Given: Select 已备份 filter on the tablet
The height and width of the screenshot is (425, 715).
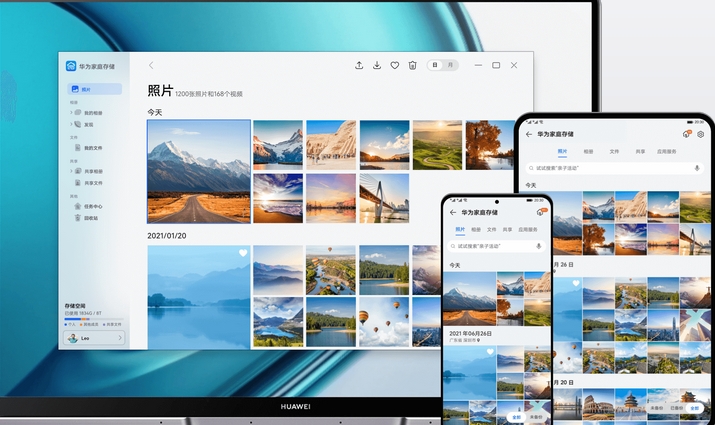Looking at the screenshot, I should pyautogui.click(x=675, y=408).
